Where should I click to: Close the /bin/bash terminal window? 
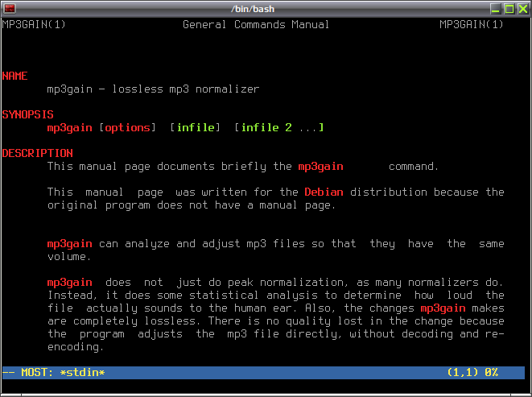522,9
